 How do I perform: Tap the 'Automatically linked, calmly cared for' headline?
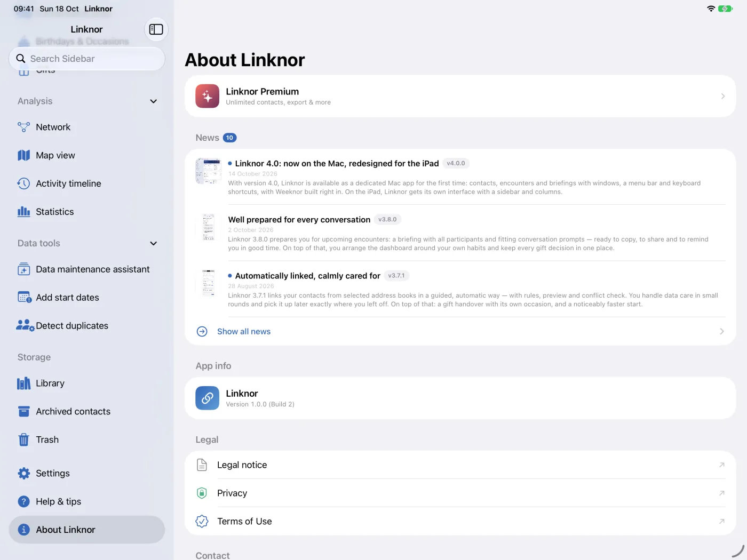308,276
